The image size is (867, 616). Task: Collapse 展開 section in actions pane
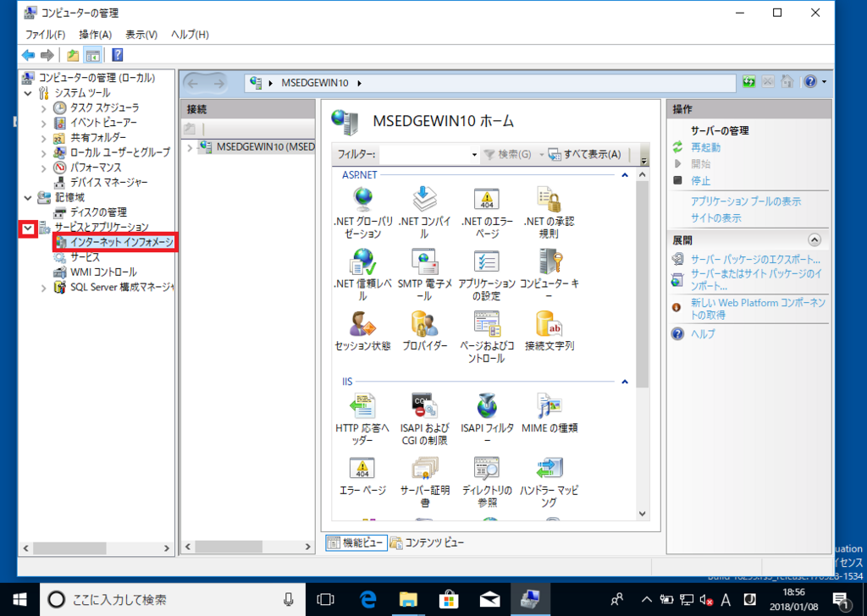[x=814, y=239]
